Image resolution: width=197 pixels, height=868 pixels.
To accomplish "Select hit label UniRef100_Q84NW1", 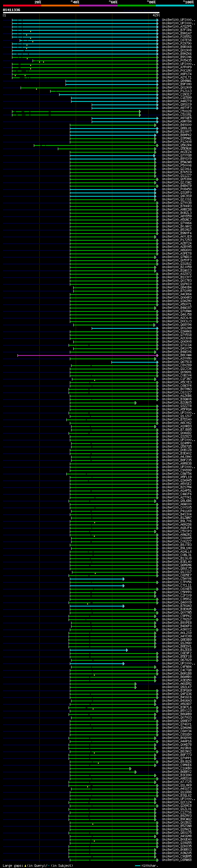I will (177, 81).
